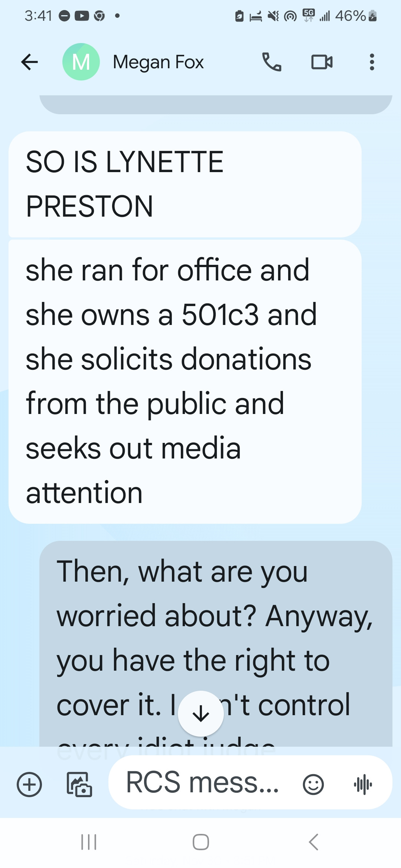Open the plus attachments menu
401x868 pixels.
coord(29,784)
